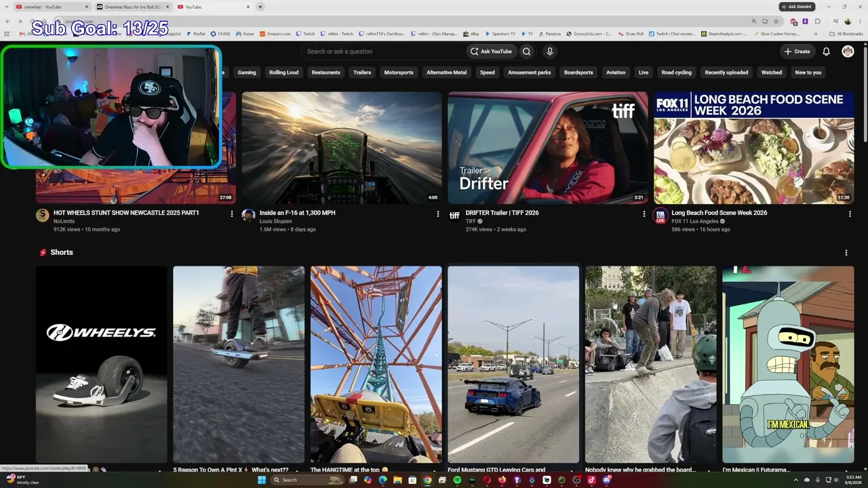Play the F-16 cockpit video thumbnail
Image resolution: width=868 pixels, height=488 pixels.
point(342,148)
